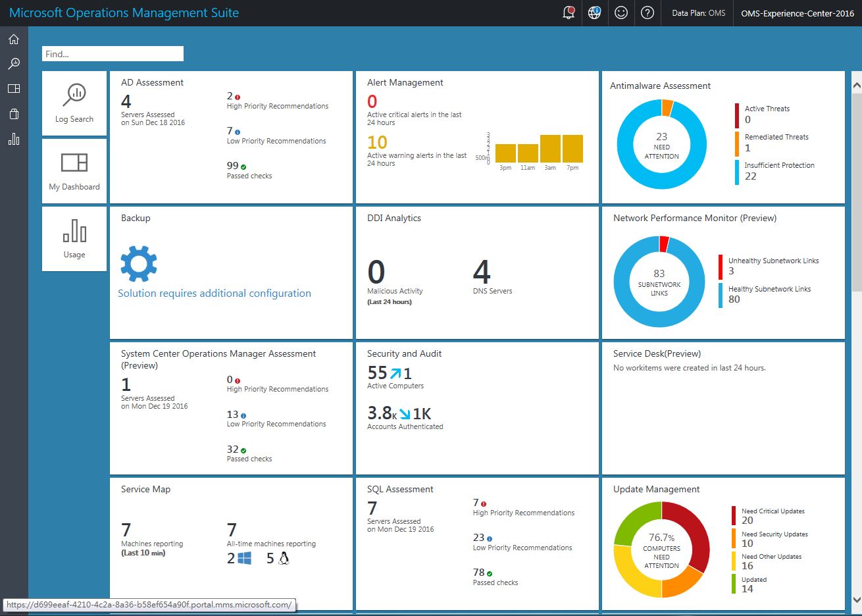Click the globe status icon in the top bar

click(594, 13)
